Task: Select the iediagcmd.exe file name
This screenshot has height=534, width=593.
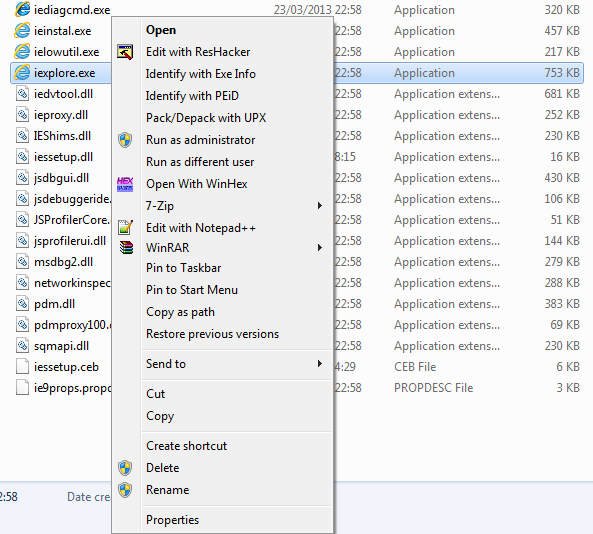Action: 72,10
